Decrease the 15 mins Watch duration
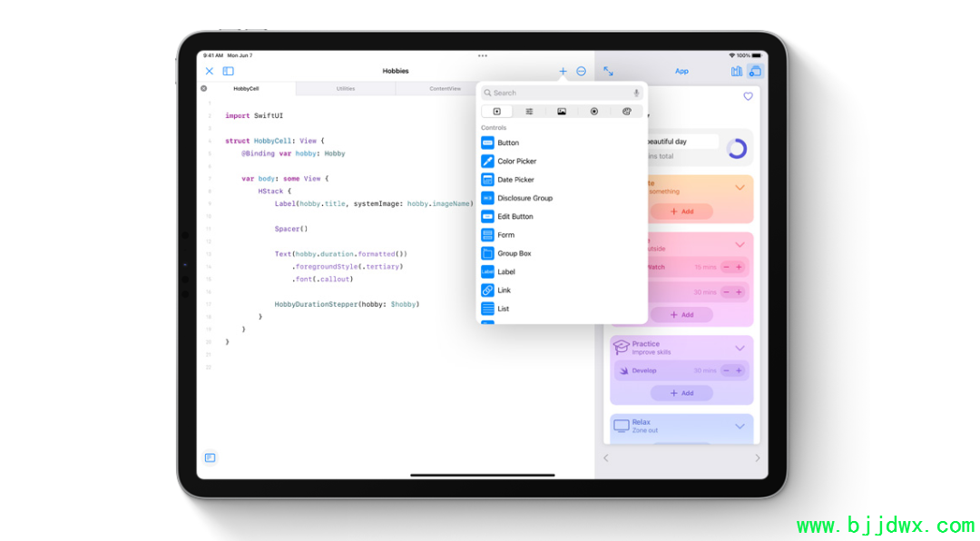The height and width of the screenshot is (541, 980). coord(726,268)
